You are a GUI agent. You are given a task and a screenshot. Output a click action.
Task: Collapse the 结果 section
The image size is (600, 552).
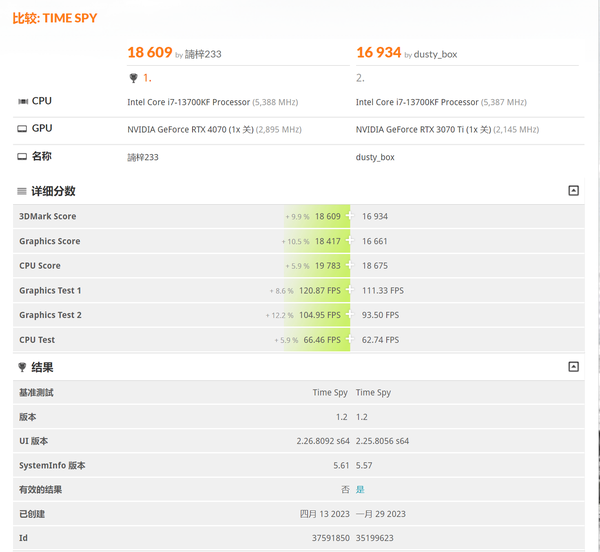(x=573, y=367)
